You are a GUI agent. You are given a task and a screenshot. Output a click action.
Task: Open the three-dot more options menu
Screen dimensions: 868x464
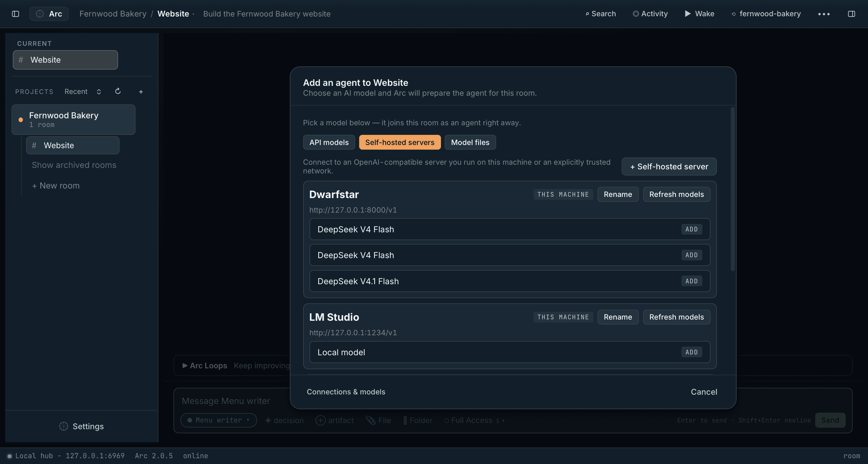click(x=824, y=14)
